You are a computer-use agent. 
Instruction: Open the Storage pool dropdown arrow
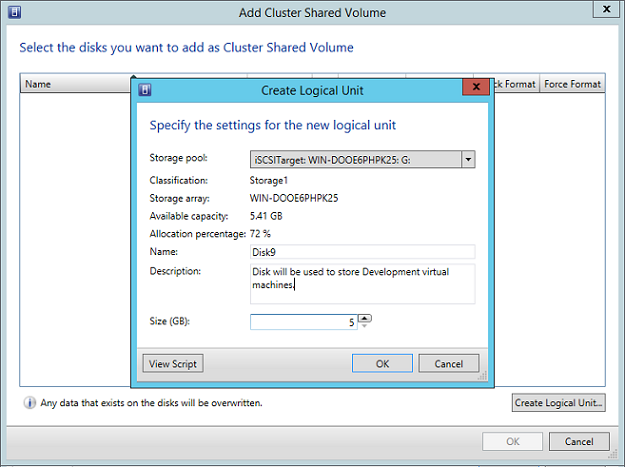pyautogui.click(x=468, y=160)
